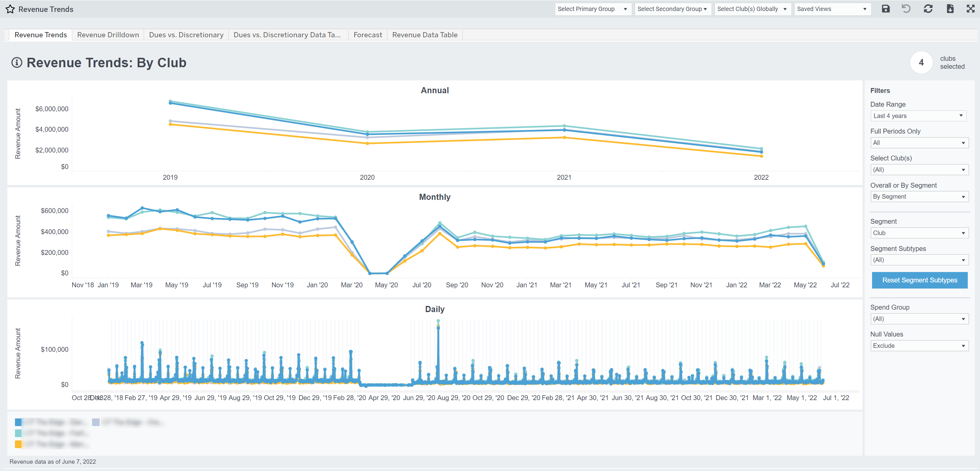Save the current view using the floppy disk icon
This screenshot has width=980, height=471.
tap(885, 9)
